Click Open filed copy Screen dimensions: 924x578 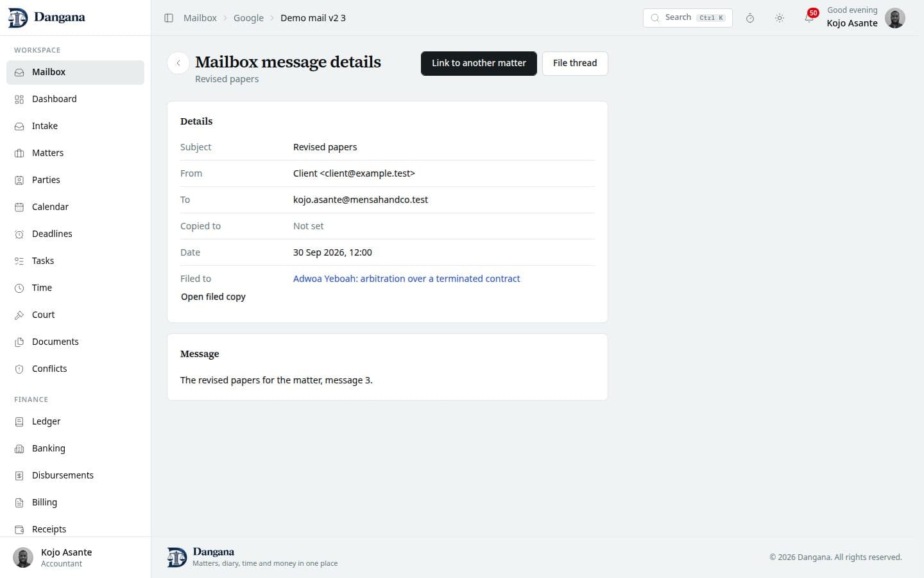point(213,297)
